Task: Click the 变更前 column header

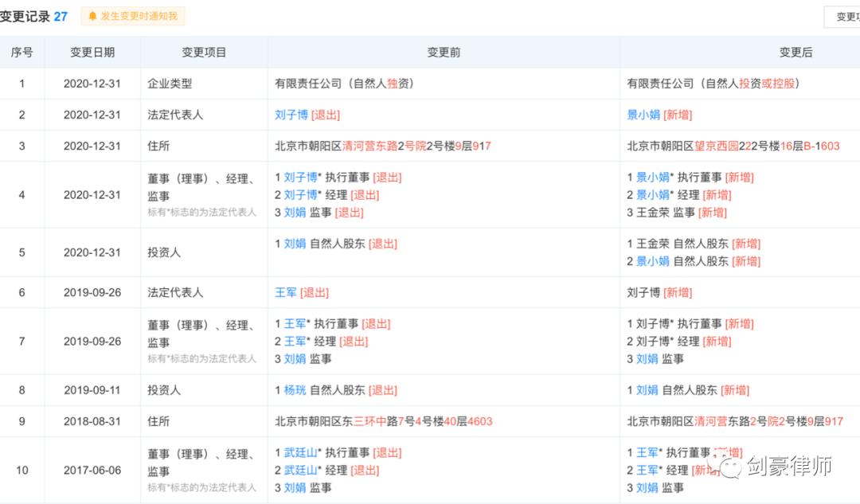Action: 443,52
